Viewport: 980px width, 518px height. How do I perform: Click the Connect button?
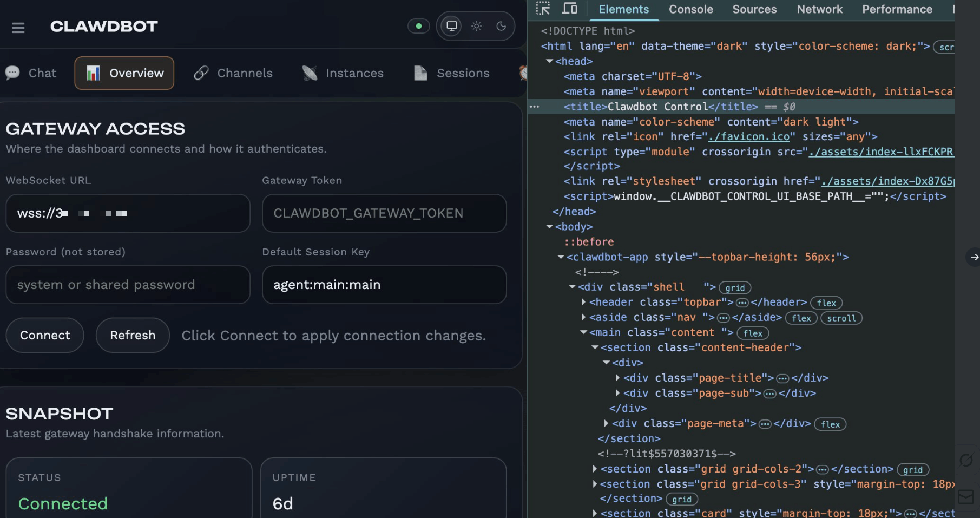coord(45,335)
